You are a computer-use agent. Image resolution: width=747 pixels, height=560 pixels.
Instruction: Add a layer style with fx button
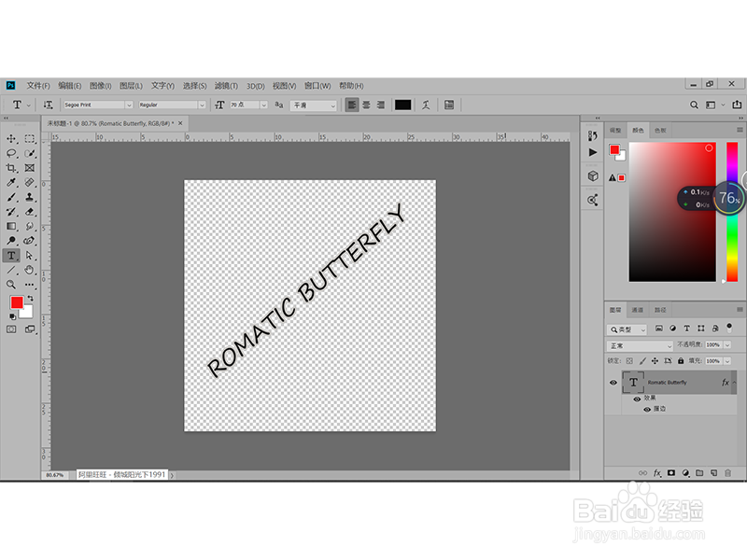coord(657,473)
